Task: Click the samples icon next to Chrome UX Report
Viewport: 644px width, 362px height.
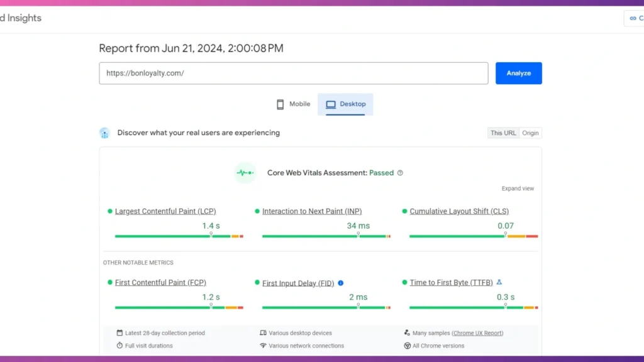Action: [x=408, y=332]
